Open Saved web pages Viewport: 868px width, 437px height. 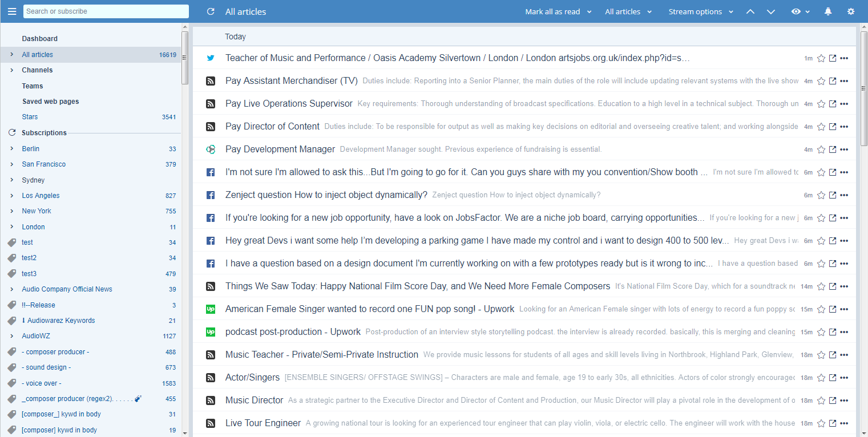(50, 102)
